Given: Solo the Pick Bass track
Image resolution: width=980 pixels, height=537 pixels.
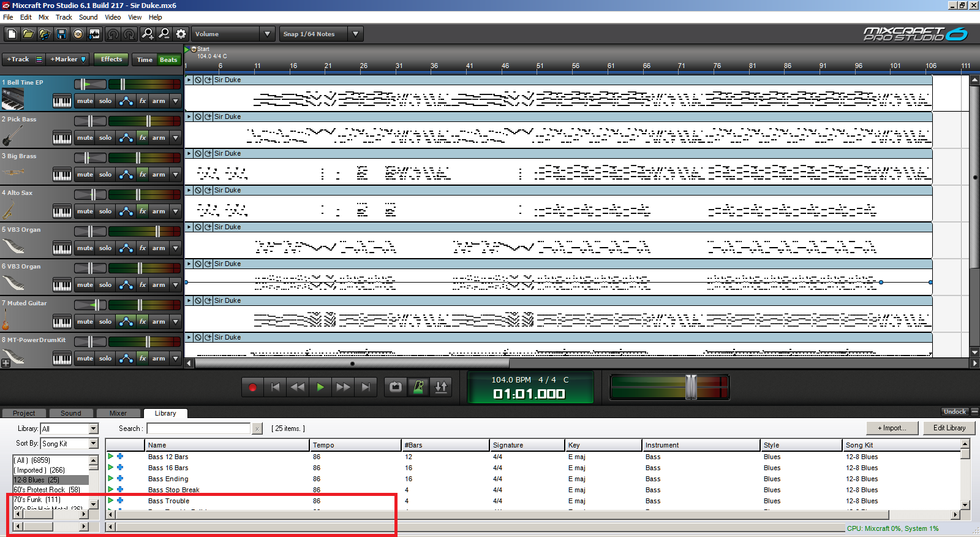Looking at the screenshot, I should (x=105, y=138).
